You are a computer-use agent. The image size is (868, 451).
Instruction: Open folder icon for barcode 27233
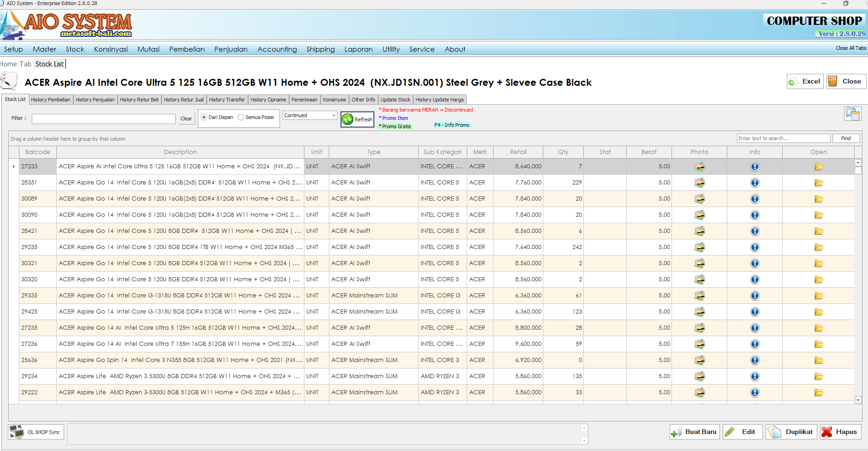(818, 166)
